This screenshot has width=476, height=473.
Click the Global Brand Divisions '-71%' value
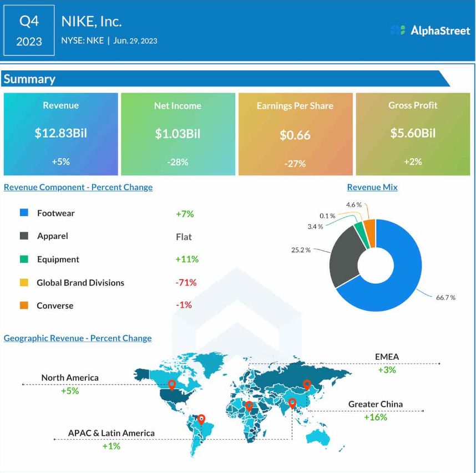coord(186,282)
